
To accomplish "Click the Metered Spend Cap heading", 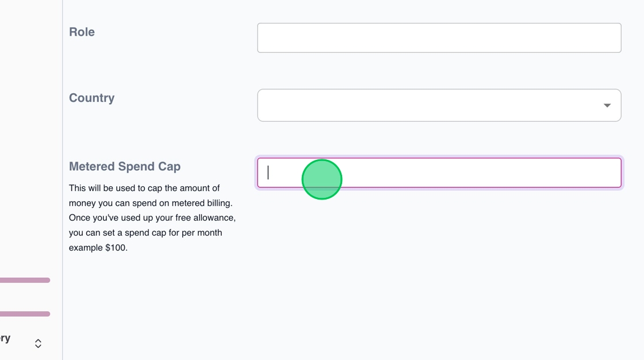I will (x=125, y=166).
